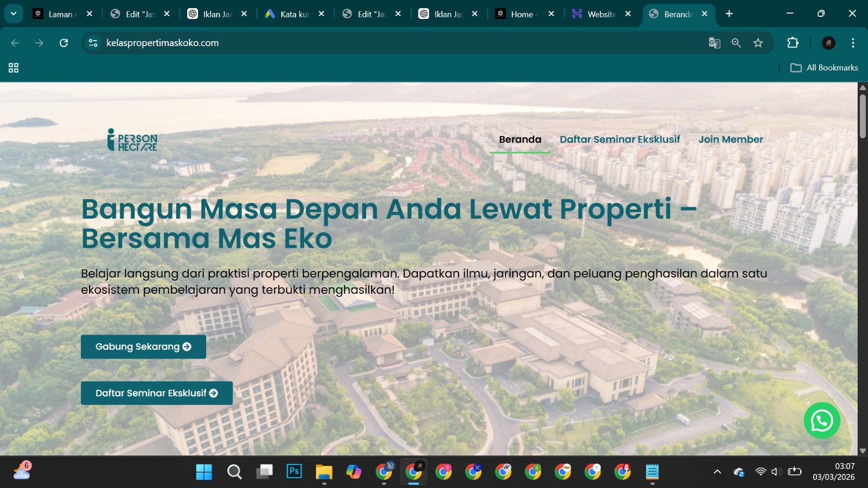Open the Chrome apps grid icon
The image size is (868, 488).
[x=14, y=68]
